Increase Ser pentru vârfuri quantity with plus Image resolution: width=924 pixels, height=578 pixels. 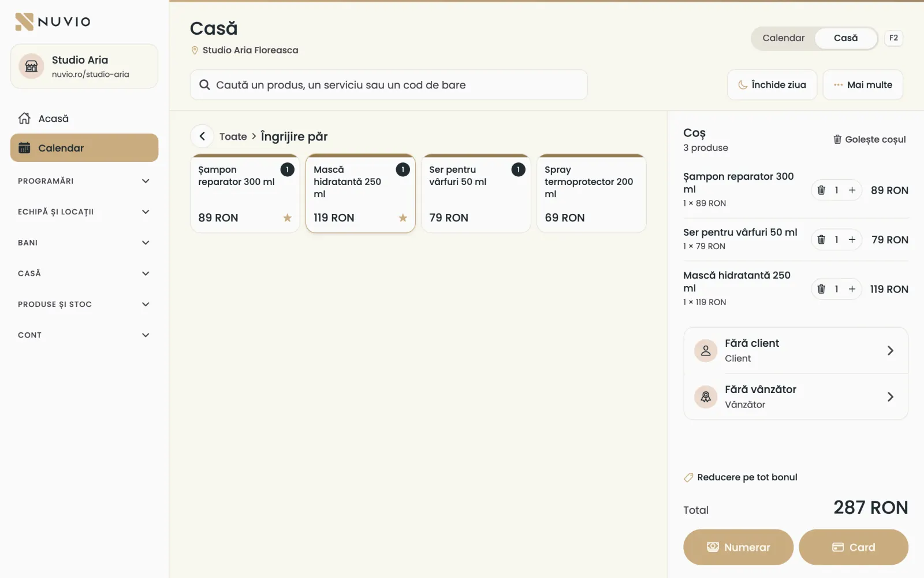coord(852,240)
